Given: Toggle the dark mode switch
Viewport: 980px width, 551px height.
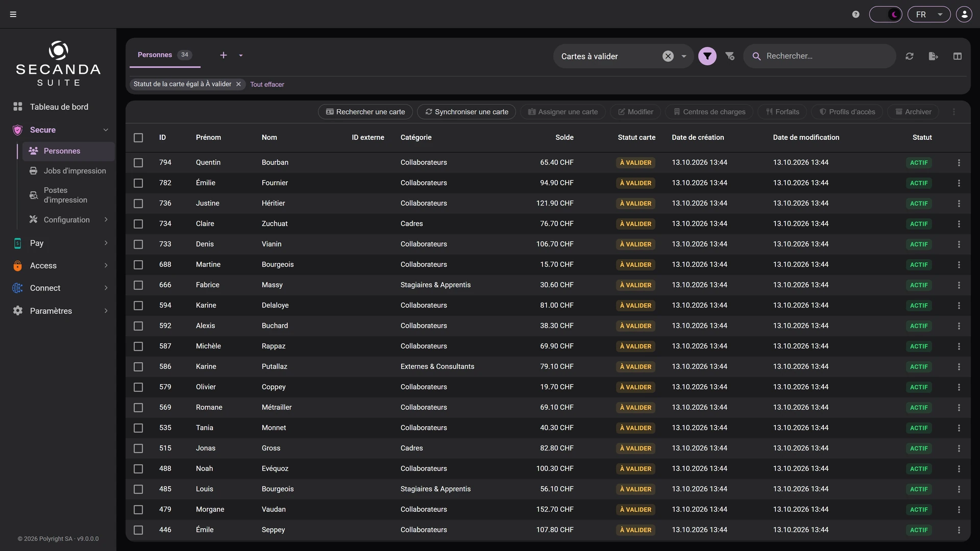Looking at the screenshot, I should 886,14.
